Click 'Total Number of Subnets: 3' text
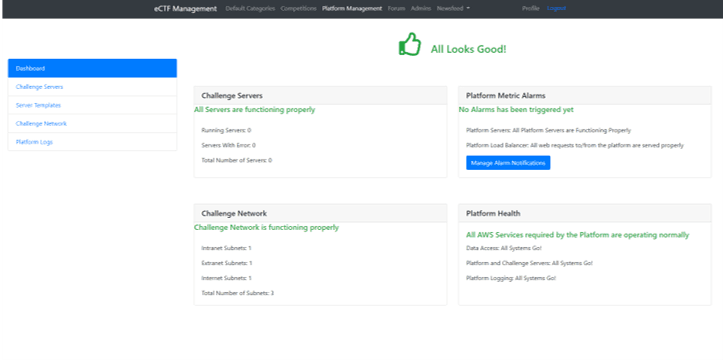Viewport: 723px width, 360px height. 237,293
